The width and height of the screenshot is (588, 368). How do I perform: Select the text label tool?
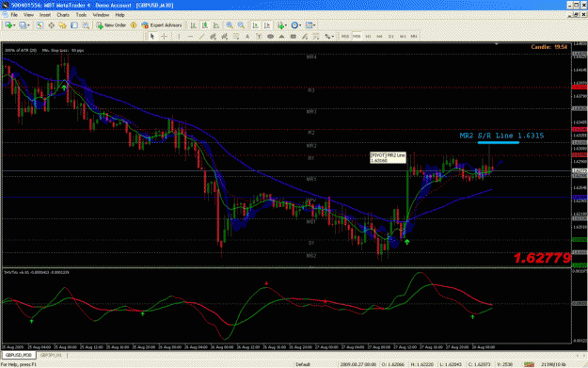pos(259,37)
